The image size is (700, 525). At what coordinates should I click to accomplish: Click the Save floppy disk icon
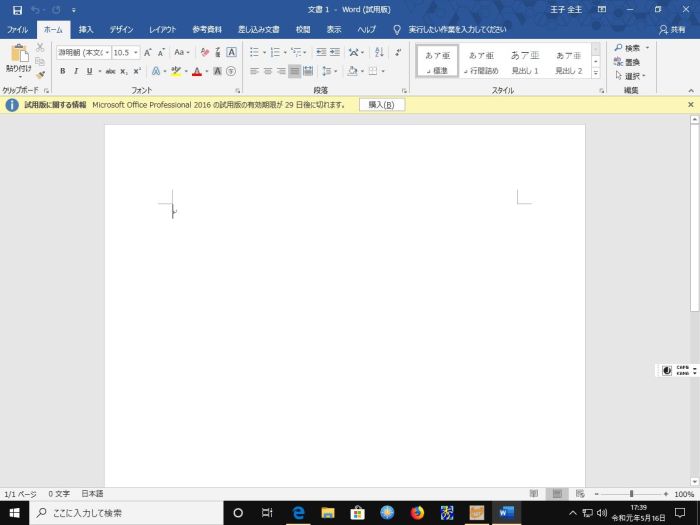[13, 9]
